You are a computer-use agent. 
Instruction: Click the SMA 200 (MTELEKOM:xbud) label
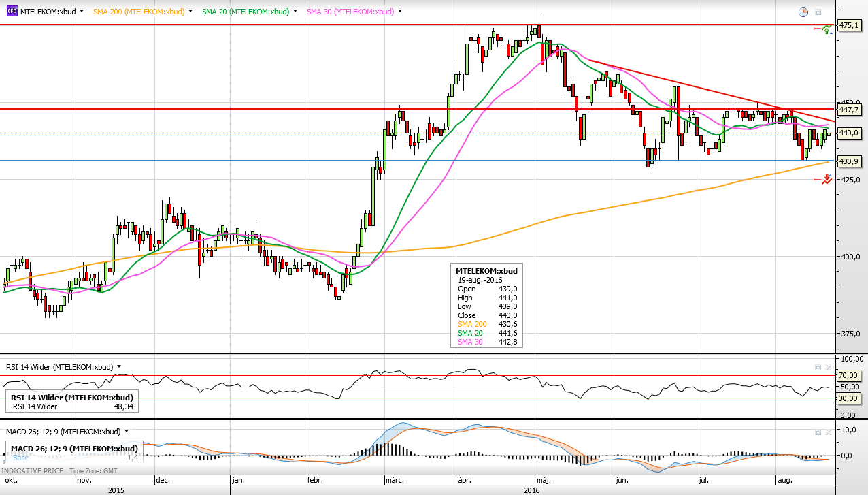coord(138,12)
